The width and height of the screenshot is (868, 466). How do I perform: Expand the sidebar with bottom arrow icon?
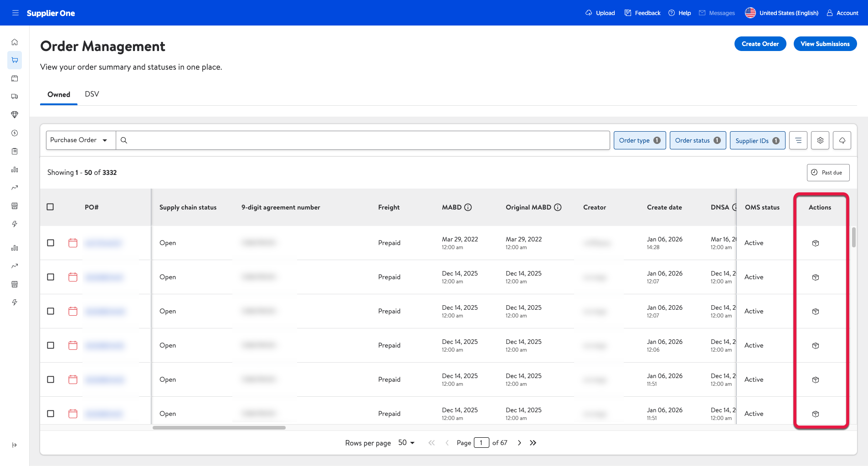15,445
